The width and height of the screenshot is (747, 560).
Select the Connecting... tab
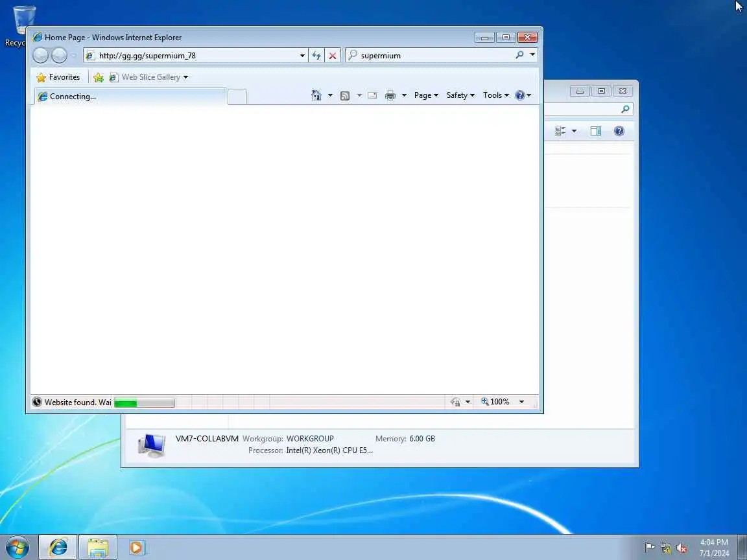coord(130,96)
